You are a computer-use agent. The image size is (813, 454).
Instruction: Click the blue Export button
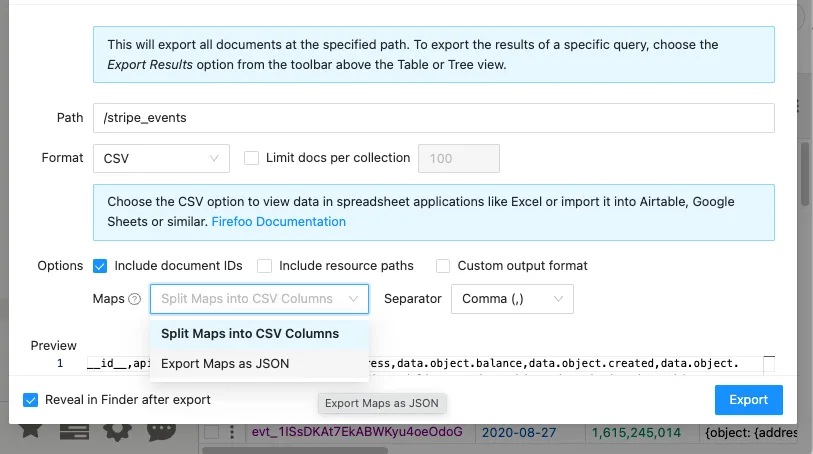coord(749,400)
